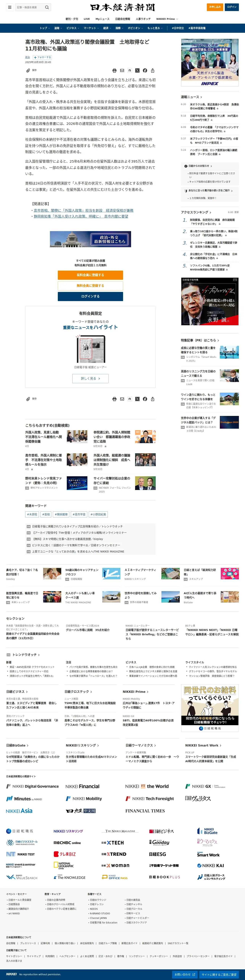Save the article with the top paperclip icon
Viewport: 245px width, 980px height.
28,71
